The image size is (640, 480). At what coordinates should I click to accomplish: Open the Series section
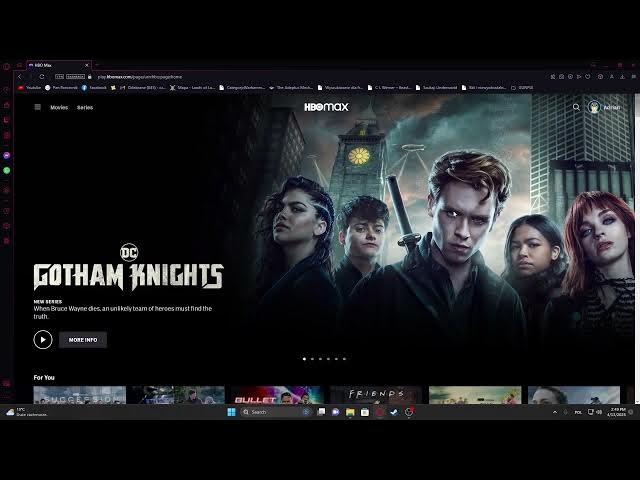pos(85,107)
